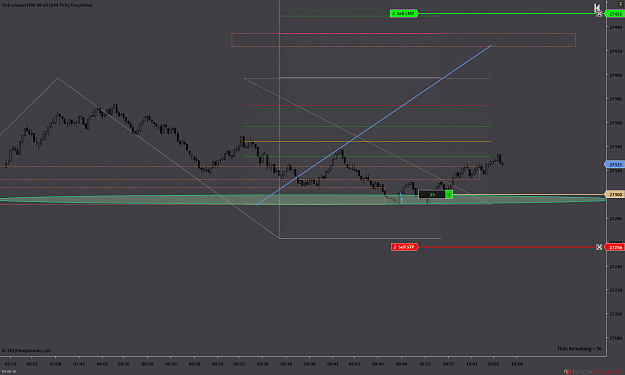This screenshot has height=375, width=625.
Task: Select the dashed red rectangle zone at the top
Action: [403, 40]
